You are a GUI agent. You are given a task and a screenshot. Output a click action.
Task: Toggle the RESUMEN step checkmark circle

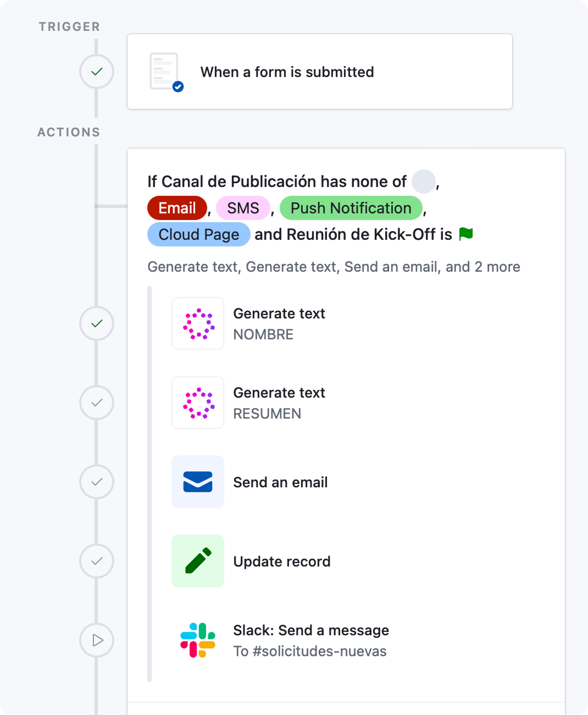click(x=97, y=403)
